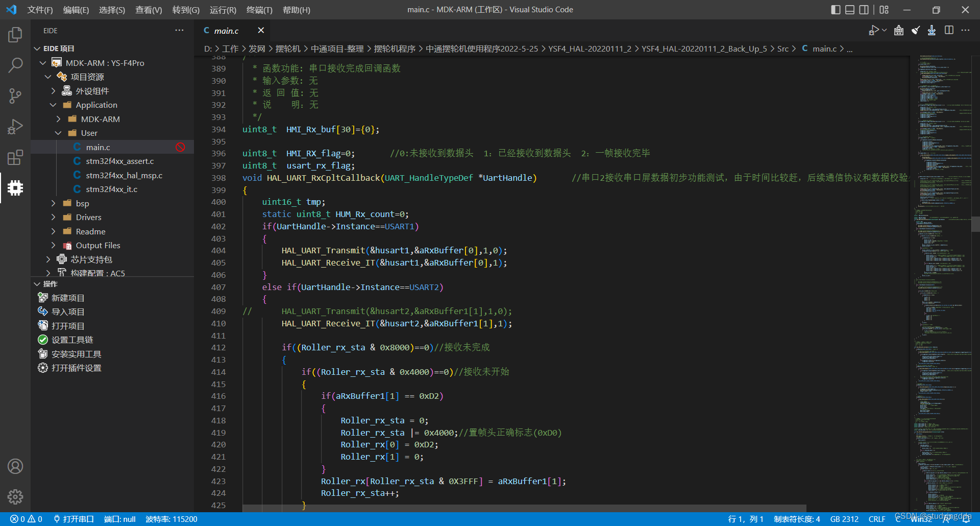Collapse the 项目资源 node

pyautogui.click(x=48, y=77)
